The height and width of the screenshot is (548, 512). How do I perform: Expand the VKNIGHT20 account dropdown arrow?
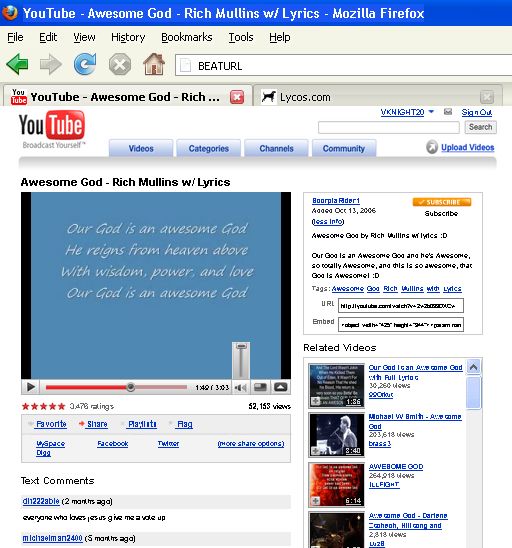tap(431, 111)
